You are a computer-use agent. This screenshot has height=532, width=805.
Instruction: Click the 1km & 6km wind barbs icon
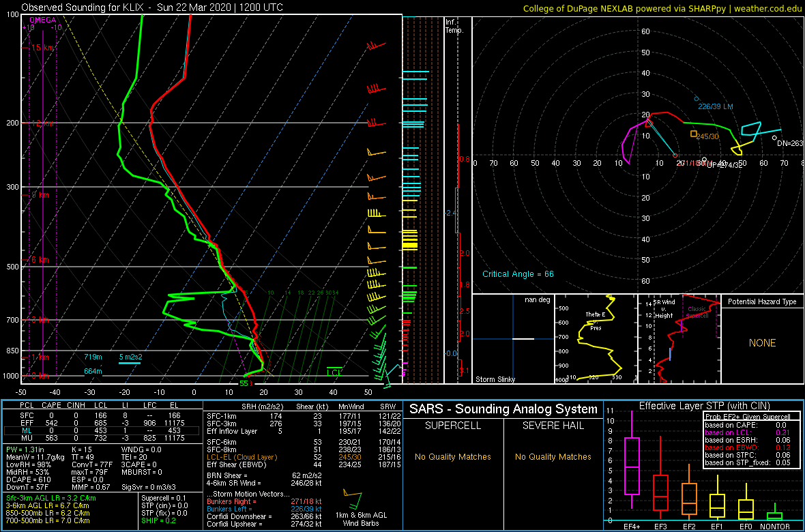(353, 499)
